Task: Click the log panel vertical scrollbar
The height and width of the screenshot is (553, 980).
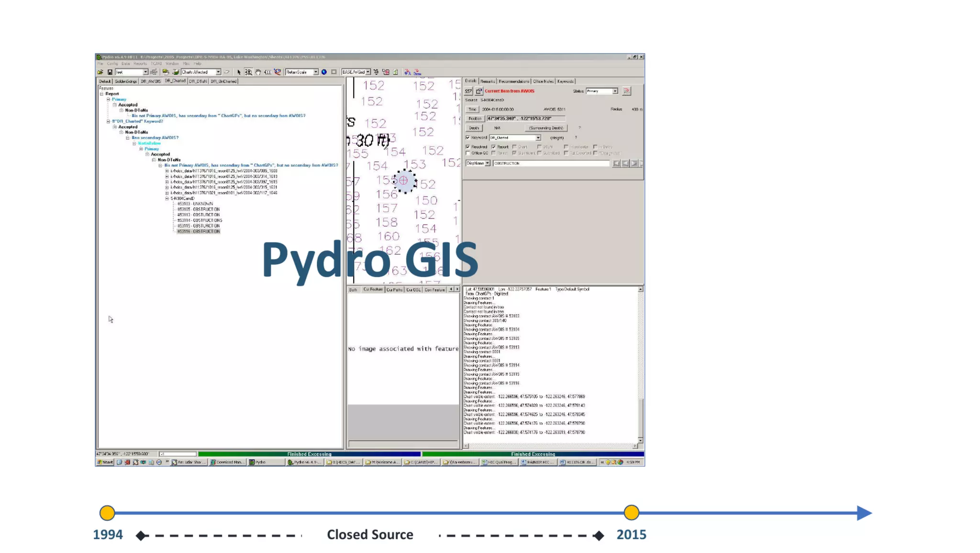Action: click(640, 365)
